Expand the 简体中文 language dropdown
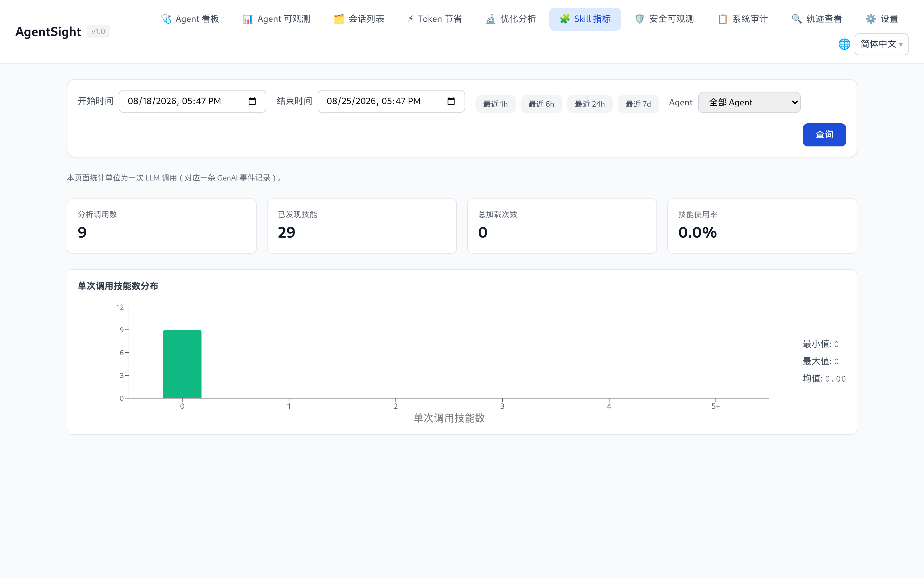This screenshot has width=924, height=578. click(x=881, y=44)
